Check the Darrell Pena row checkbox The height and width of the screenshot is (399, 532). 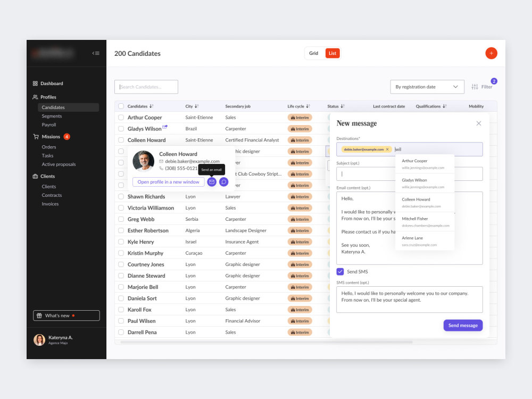click(x=121, y=332)
